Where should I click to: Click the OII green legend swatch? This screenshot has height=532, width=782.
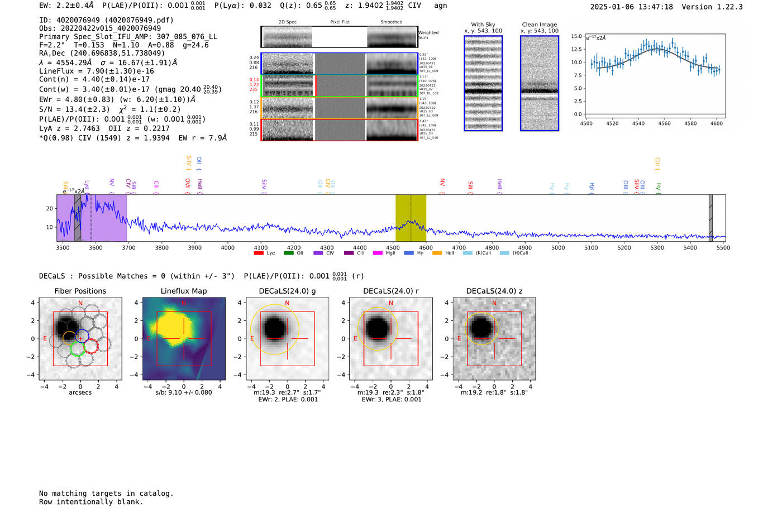(288, 253)
